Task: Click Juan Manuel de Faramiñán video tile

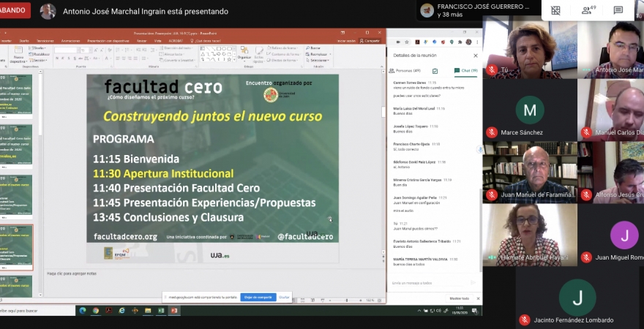Action: (x=531, y=173)
